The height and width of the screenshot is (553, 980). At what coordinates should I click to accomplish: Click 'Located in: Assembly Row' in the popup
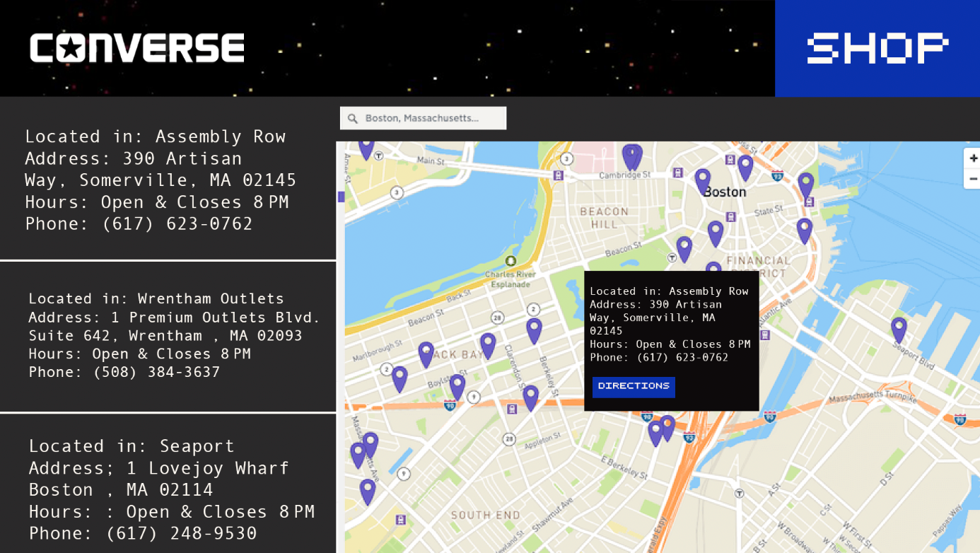(669, 291)
